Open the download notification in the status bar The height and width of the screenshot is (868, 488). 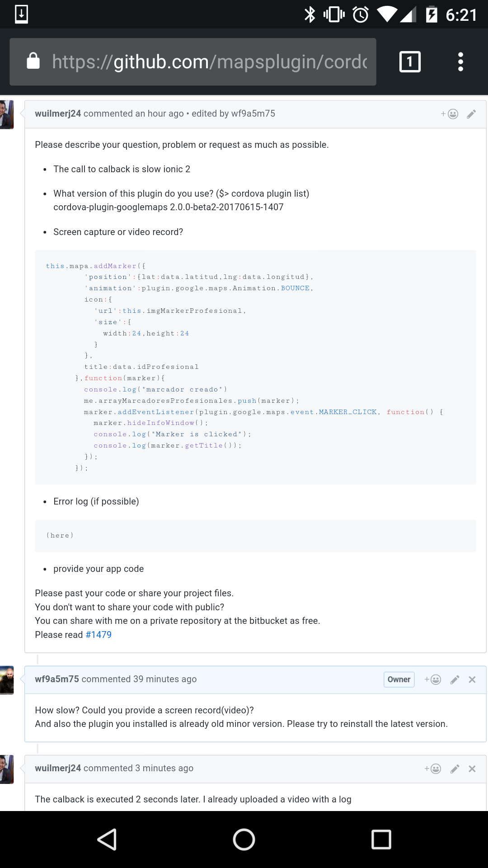[21, 14]
